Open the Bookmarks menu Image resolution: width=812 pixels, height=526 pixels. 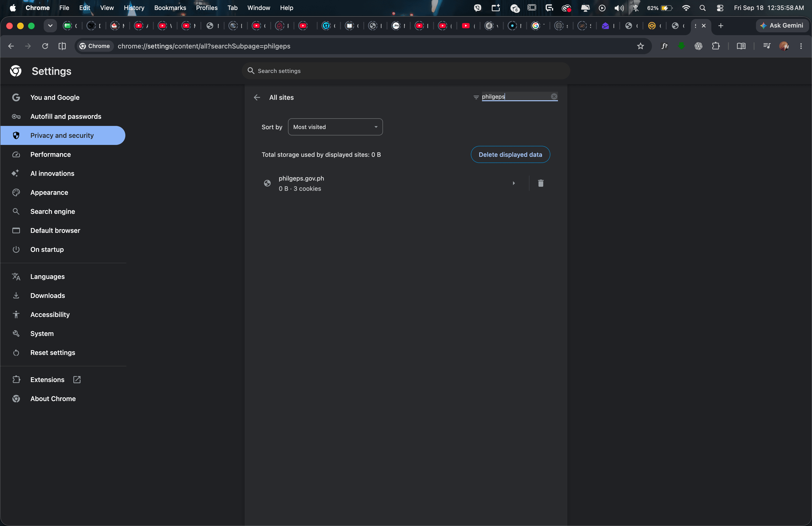click(170, 8)
